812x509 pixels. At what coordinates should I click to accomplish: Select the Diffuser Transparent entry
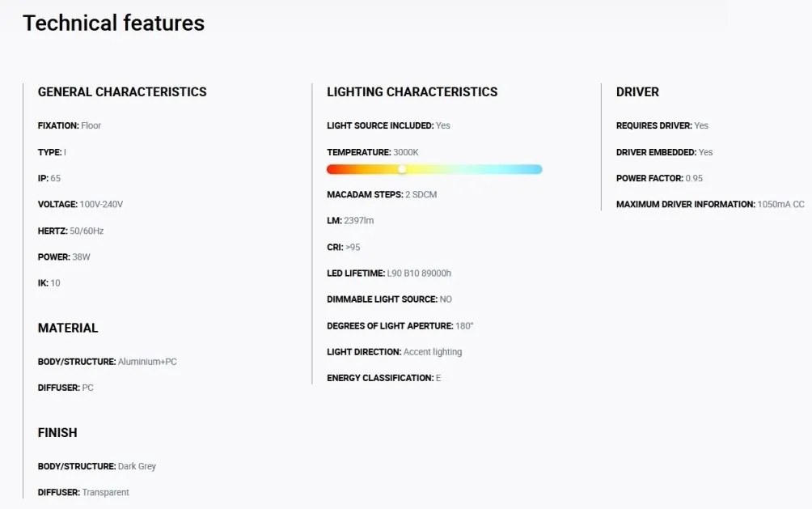[83, 493]
